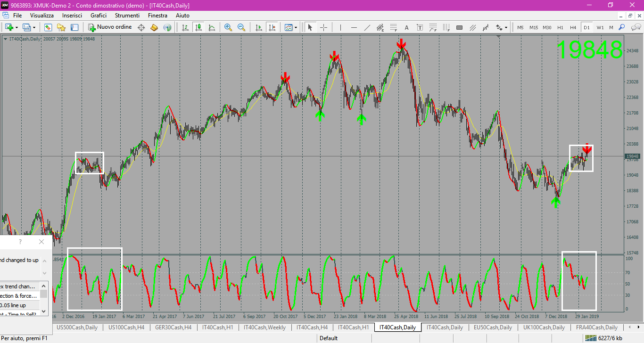Viewport: 644px width, 343px height.
Task: Switch chart to candlesticks
Action: [x=198, y=27]
